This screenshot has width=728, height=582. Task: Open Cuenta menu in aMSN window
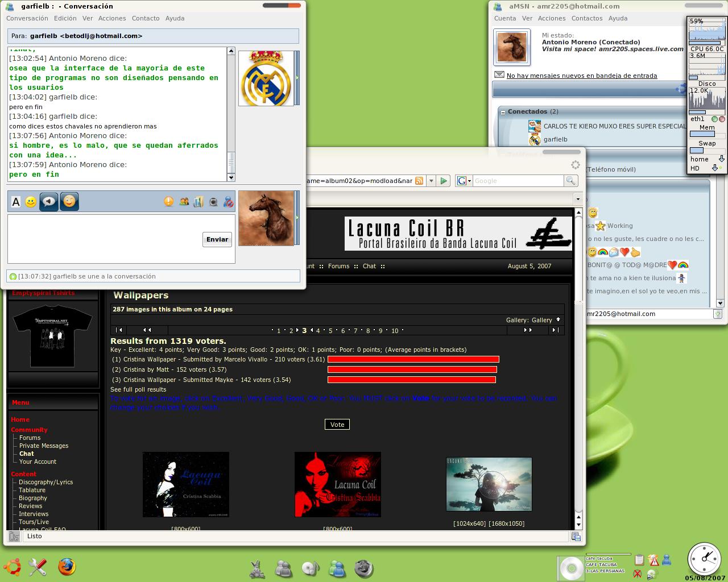tap(505, 18)
